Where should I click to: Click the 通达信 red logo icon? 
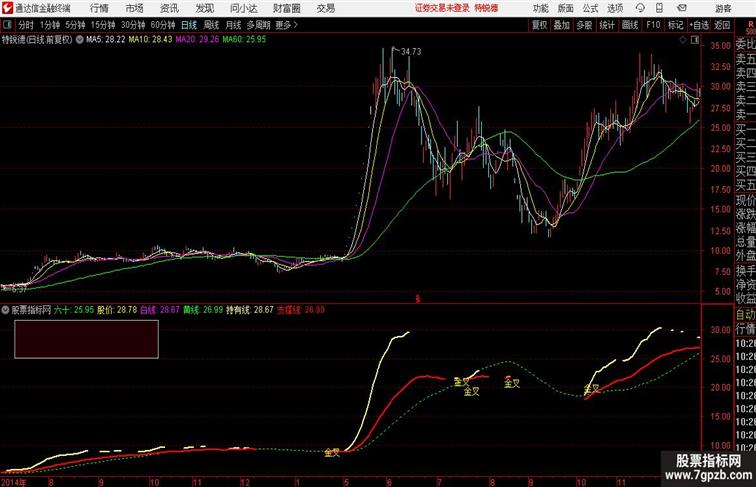tap(7, 8)
